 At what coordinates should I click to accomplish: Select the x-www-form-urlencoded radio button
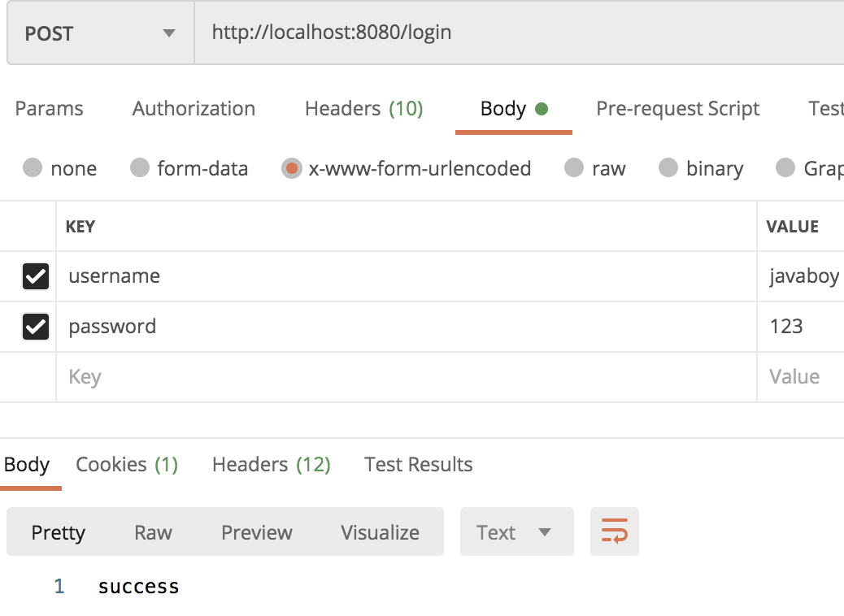tap(292, 168)
